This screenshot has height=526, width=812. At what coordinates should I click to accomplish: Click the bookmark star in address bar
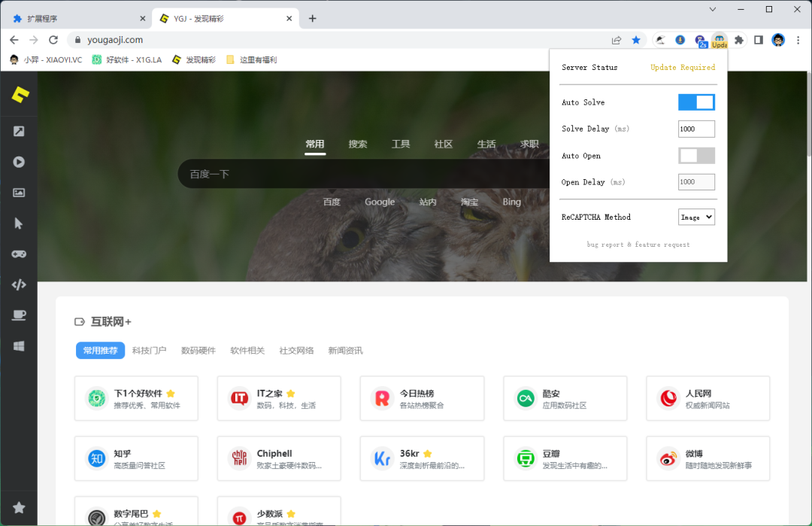636,40
